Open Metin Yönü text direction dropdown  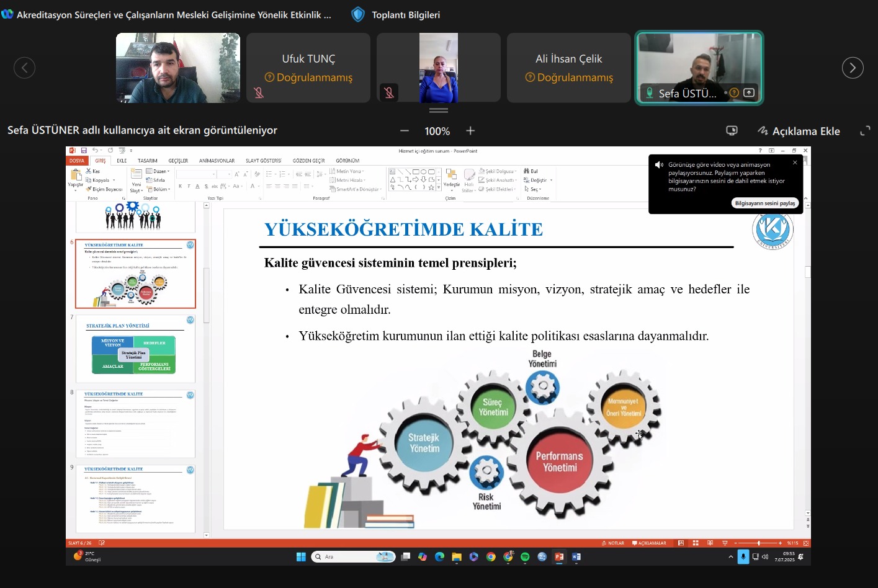pos(347,171)
